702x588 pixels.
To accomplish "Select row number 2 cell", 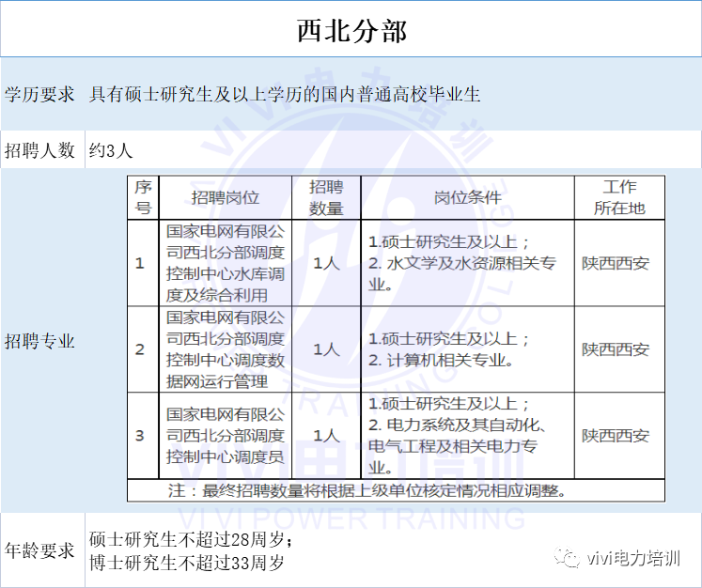I will pyautogui.click(x=143, y=349).
